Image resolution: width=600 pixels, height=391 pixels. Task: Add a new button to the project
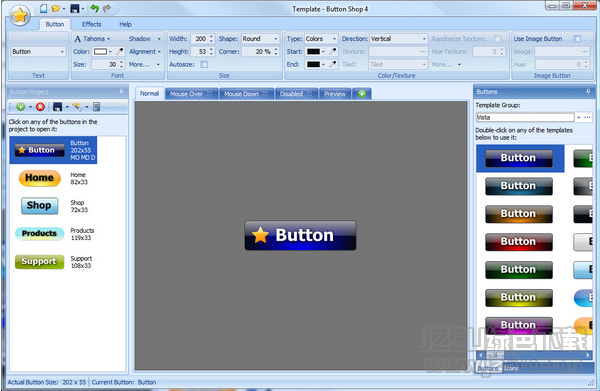[x=21, y=107]
